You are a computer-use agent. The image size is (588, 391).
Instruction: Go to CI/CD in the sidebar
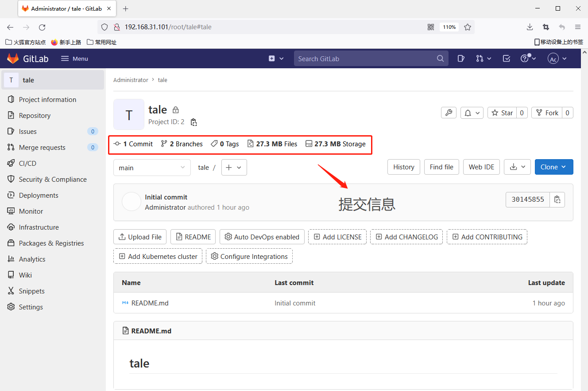coord(27,164)
